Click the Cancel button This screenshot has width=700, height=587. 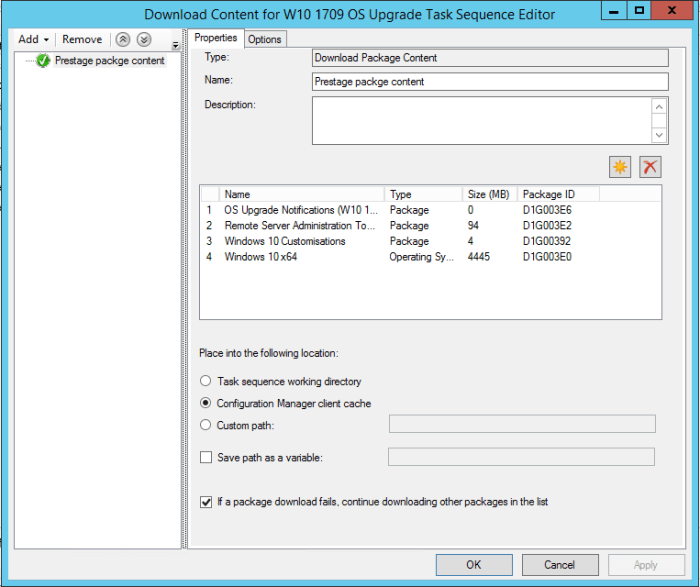tap(560, 565)
